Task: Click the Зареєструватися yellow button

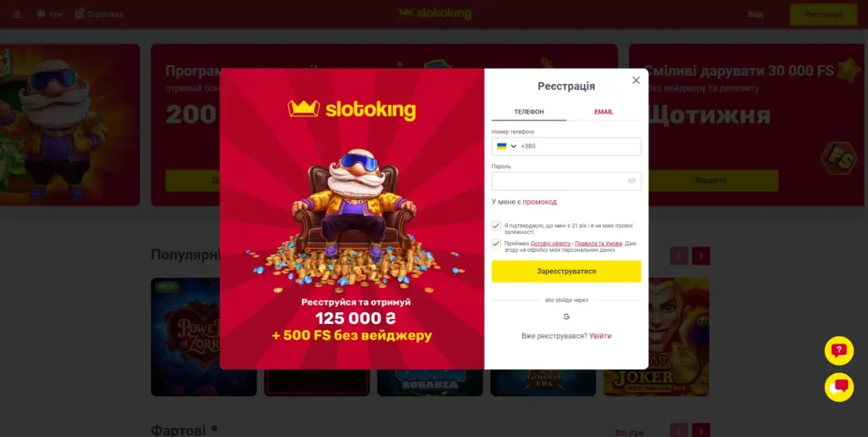Action: click(566, 272)
